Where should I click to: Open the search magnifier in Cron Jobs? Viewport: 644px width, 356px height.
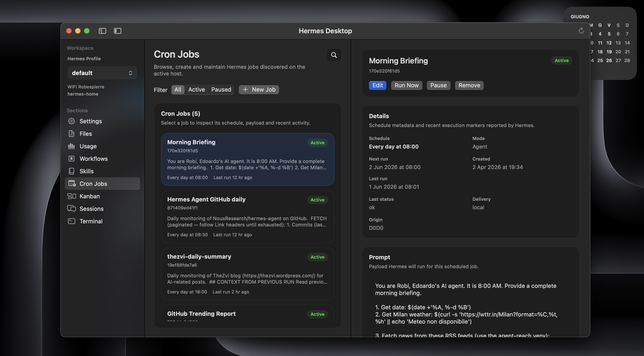334,55
